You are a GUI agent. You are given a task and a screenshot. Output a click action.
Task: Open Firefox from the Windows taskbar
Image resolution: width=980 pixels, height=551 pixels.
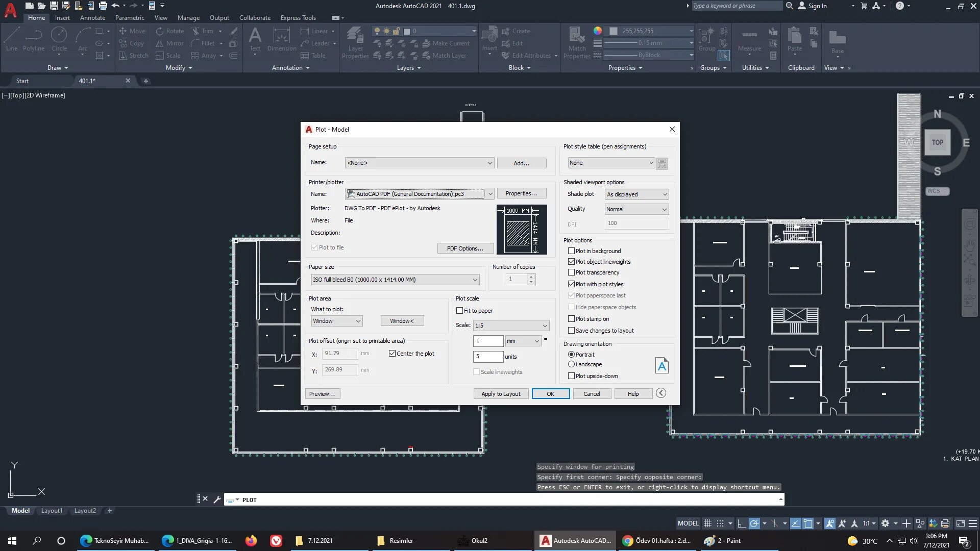pyautogui.click(x=251, y=541)
